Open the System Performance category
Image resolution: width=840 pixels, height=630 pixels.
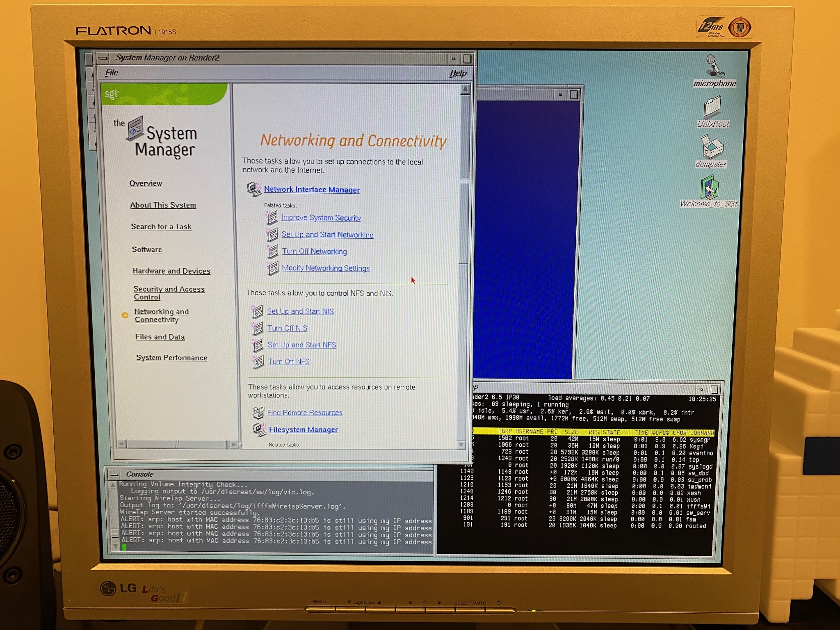coord(172,358)
